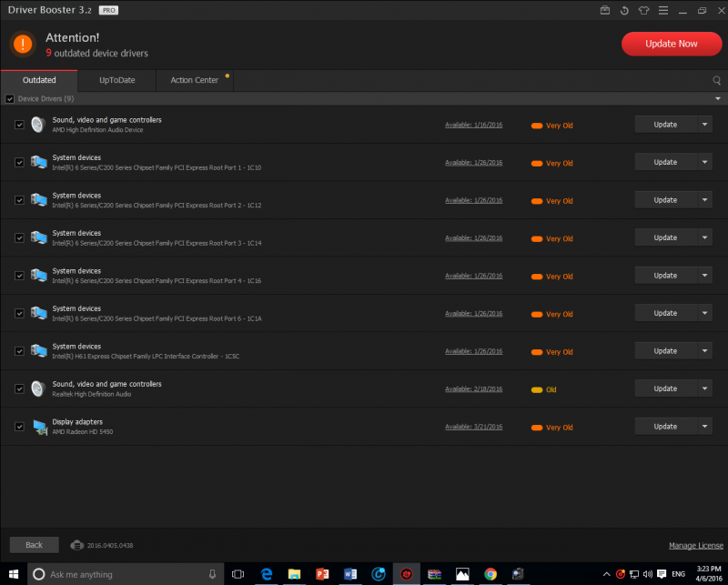The width and height of the screenshot is (728, 585).
Task: Click the Back button
Action: (x=34, y=545)
